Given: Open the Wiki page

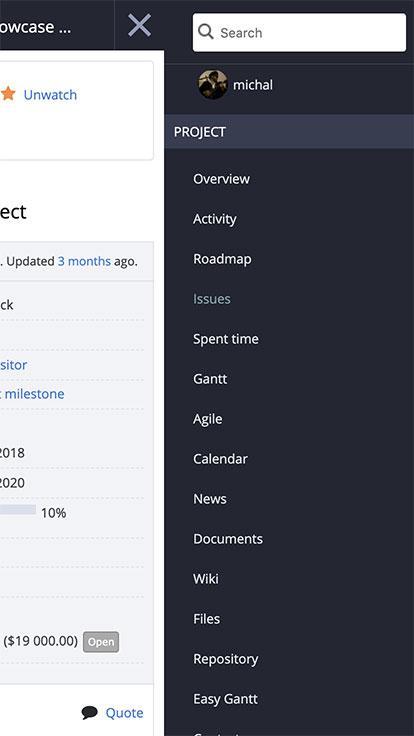Looking at the screenshot, I should [x=206, y=579].
